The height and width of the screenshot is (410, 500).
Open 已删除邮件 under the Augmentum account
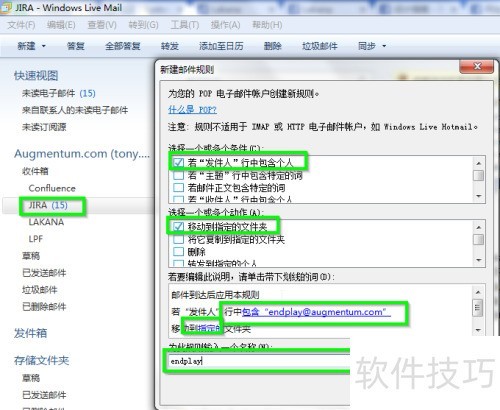click(x=44, y=307)
